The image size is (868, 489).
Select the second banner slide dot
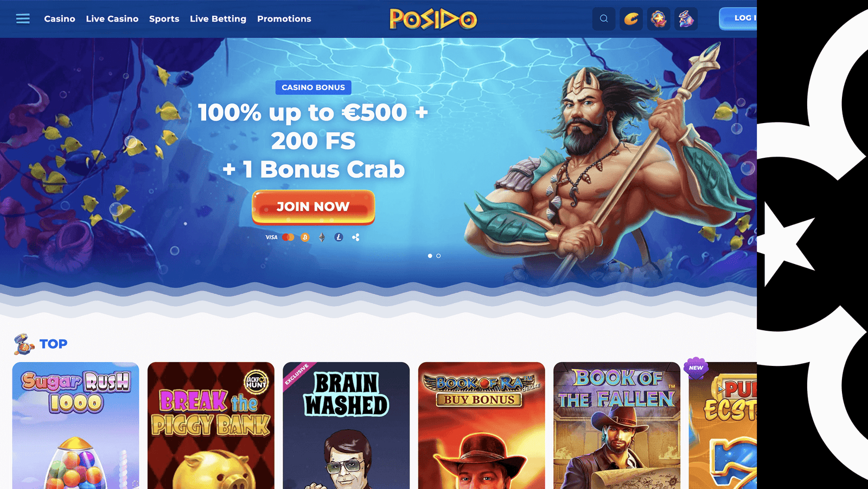[x=438, y=256]
